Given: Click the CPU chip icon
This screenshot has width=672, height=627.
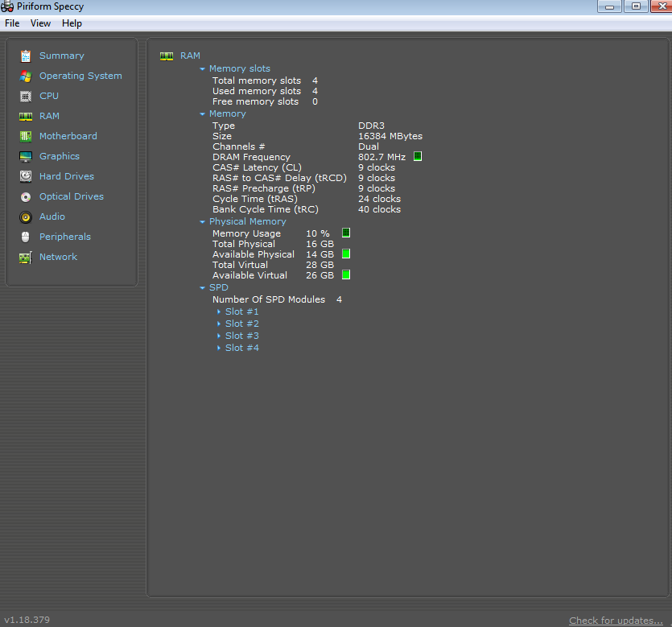Looking at the screenshot, I should click(26, 97).
